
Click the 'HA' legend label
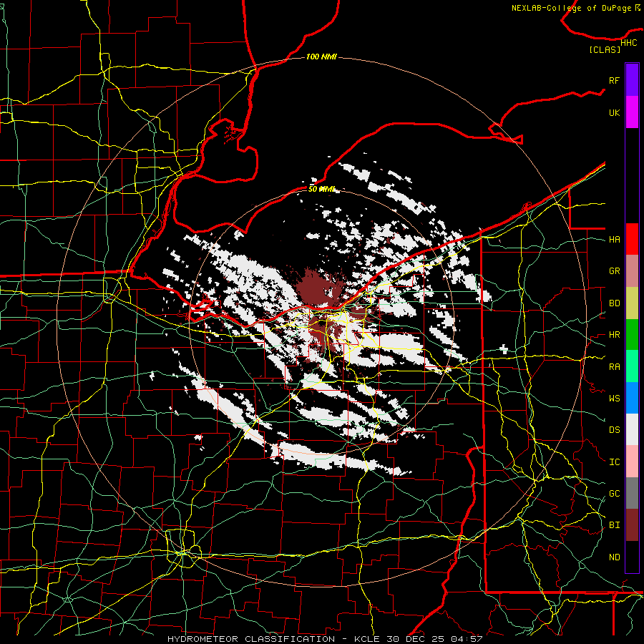pyautogui.click(x=614, y=240)
